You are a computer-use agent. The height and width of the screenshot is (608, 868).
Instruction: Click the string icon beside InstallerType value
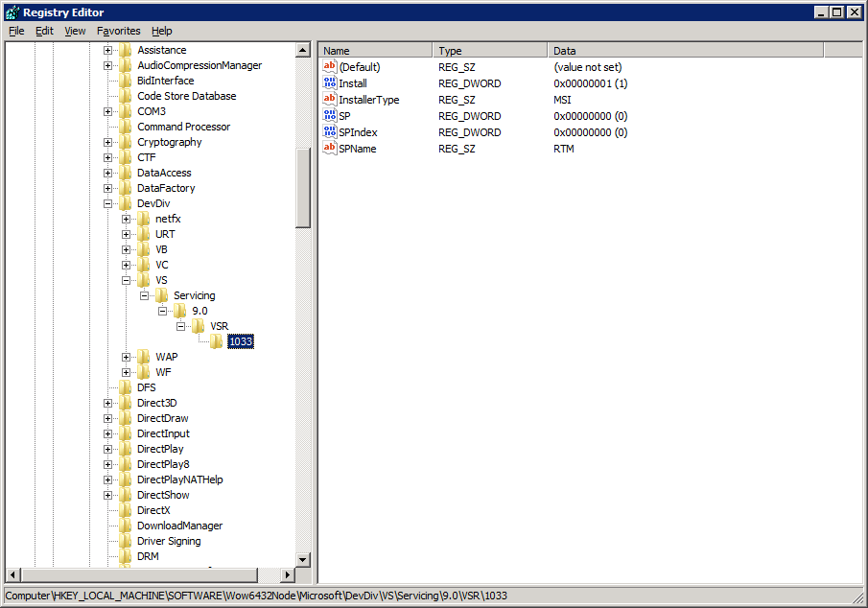click(x=329, y=99)
